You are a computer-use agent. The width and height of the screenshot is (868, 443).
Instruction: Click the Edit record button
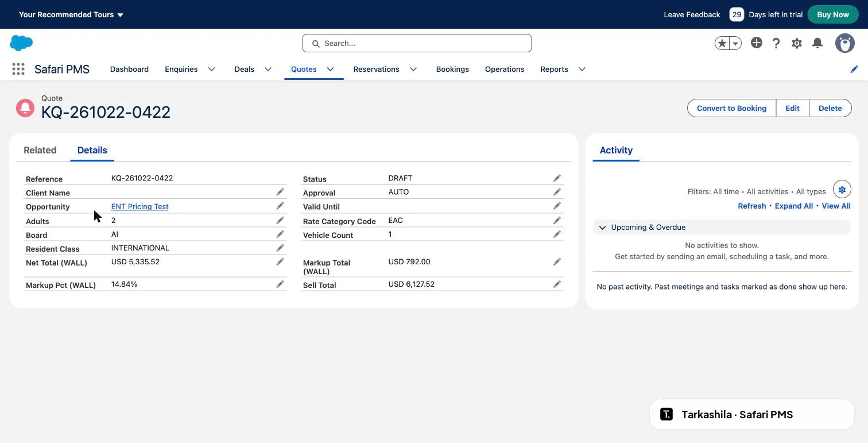coord(793,108)
